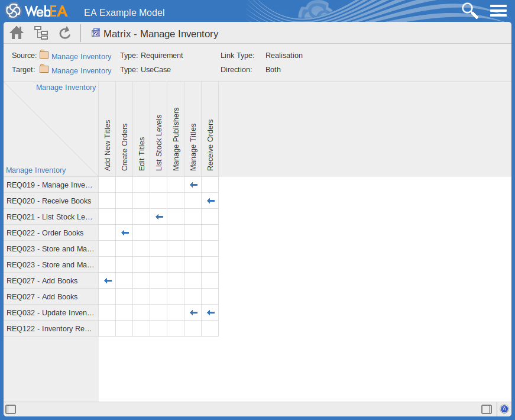
Task: Open Target Manage Inventory package link
Action: click(81, 70)
